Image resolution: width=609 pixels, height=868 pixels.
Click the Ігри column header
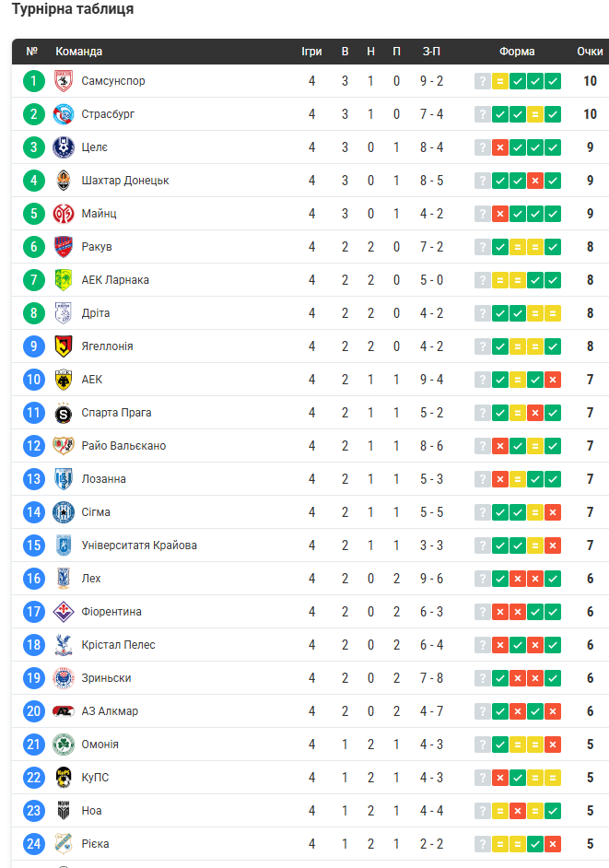(311, 52)
